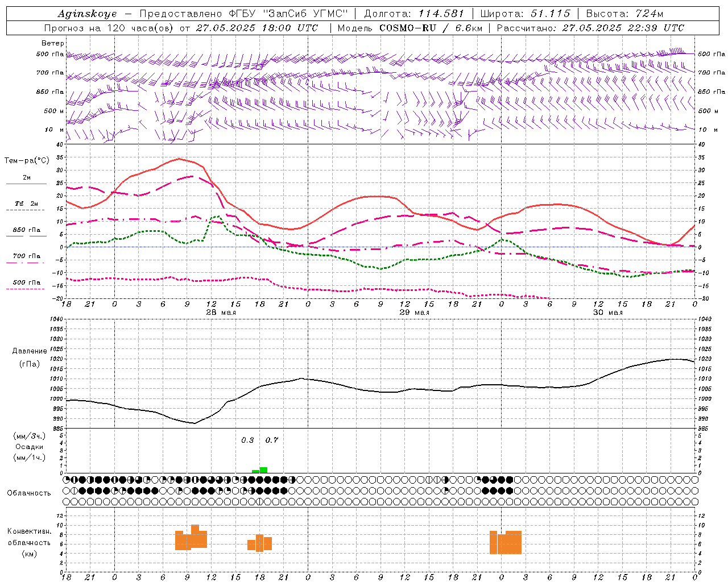
Task: Click the 850 гПа temperature legend entry
Action: [27, 230]
